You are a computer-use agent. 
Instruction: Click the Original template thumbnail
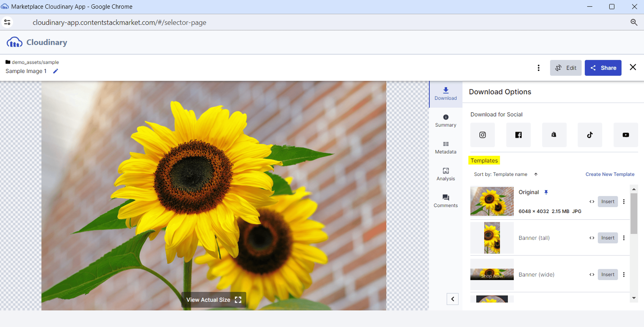tap(492, 201)
